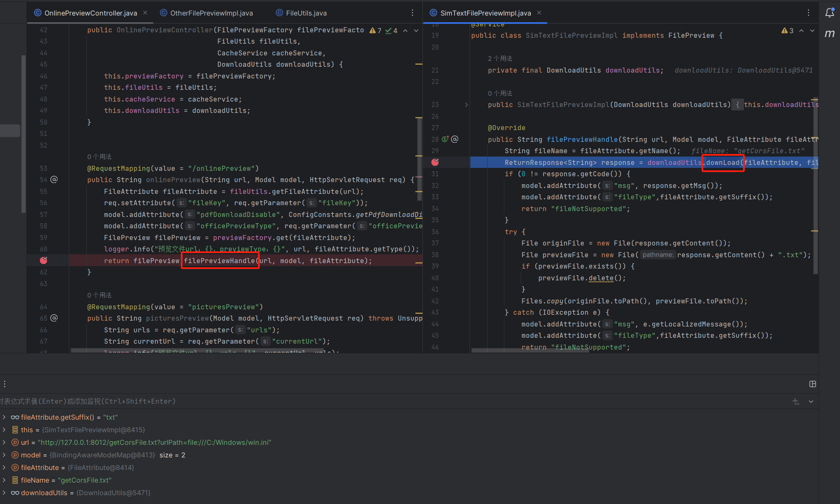Expand the 'this' variable node

(x=4, y=430)
